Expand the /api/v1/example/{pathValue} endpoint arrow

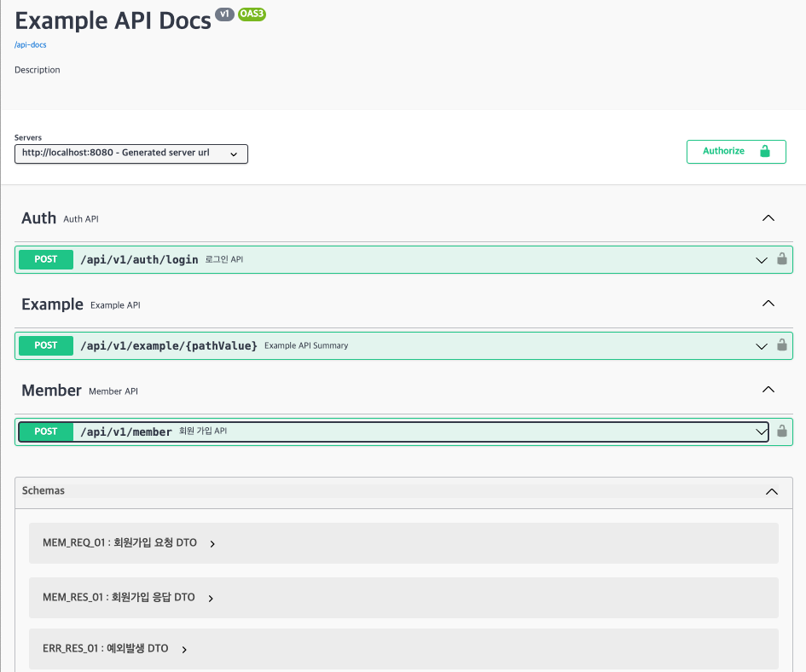tap(762, 346)
